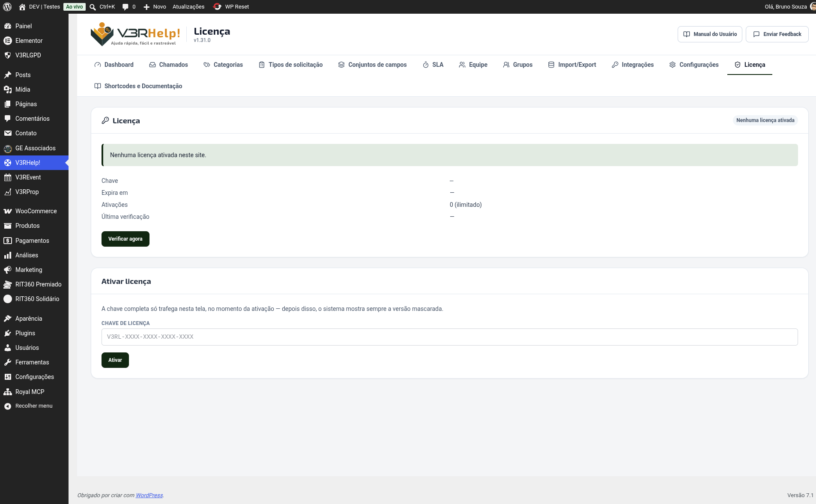This screenshot has width=816, height=504.
Task: Select the Licença tab
Action: point(750,65)
